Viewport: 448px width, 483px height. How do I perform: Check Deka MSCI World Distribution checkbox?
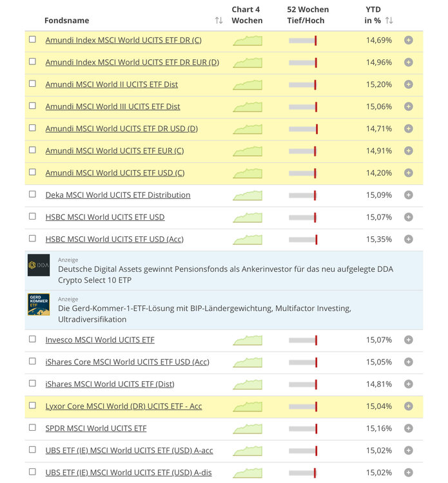coord(32,194)
